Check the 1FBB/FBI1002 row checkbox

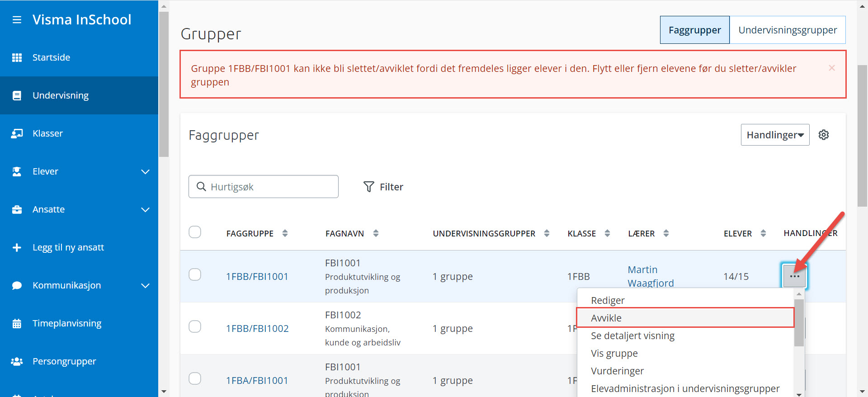tap(195, 326)
